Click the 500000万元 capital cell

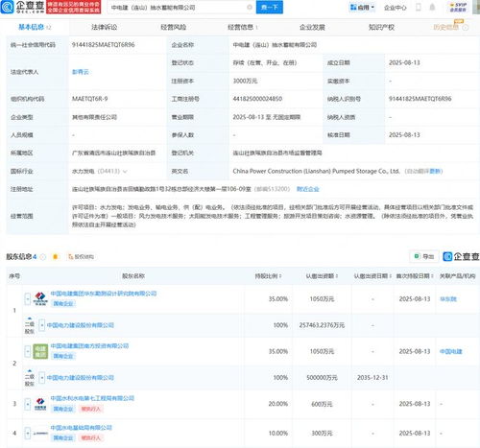(x=322, y=378)
